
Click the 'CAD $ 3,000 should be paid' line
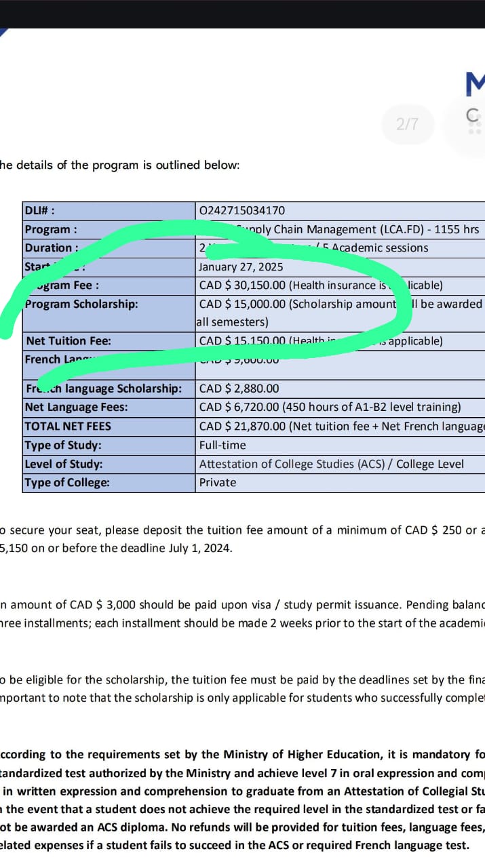click(242, 605)
